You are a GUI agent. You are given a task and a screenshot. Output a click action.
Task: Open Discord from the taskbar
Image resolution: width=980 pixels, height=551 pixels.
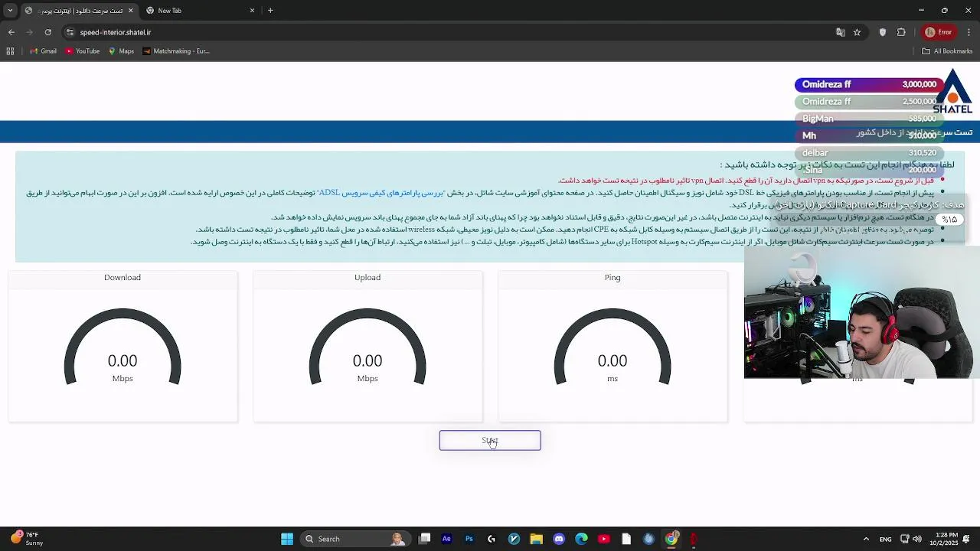click(x=559, y=539)
